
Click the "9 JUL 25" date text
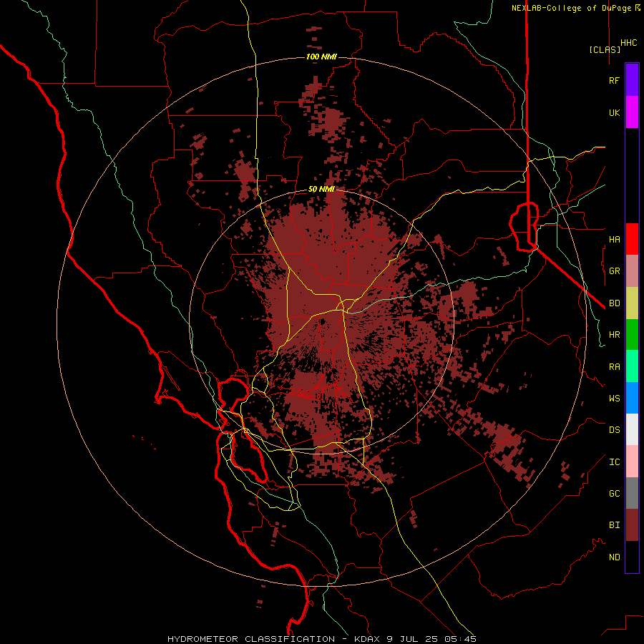[411, 639]
